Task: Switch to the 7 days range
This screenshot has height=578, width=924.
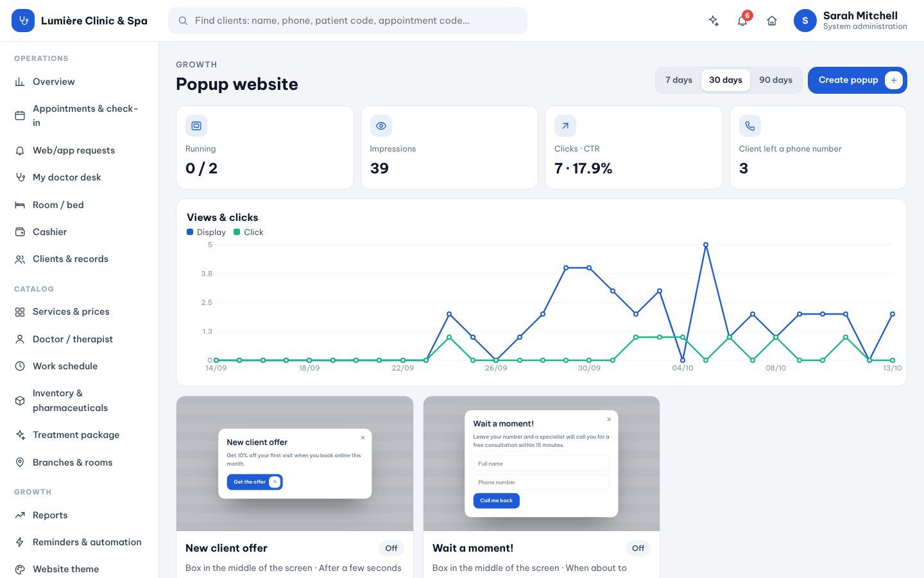Action: tap(679, 80)
